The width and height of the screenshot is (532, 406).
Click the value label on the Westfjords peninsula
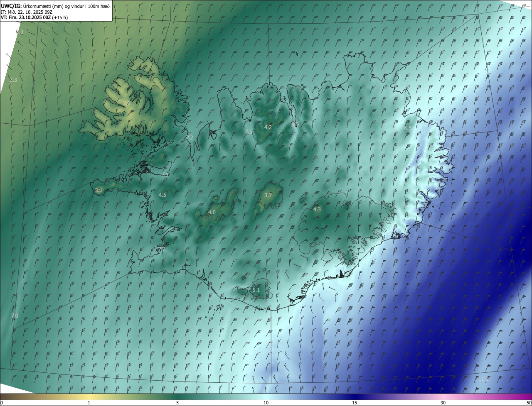click(127, 103)
